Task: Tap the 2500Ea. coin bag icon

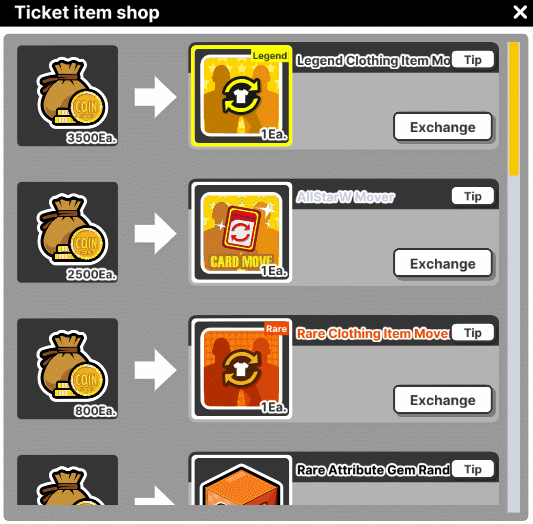Action: point(68,232)
